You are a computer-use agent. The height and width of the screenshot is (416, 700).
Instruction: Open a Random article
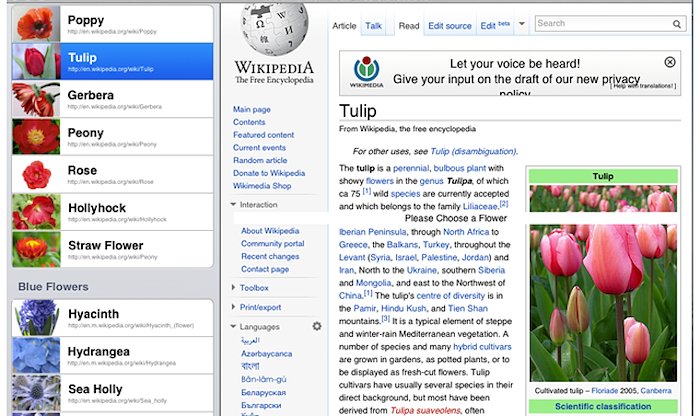(260, 160)
